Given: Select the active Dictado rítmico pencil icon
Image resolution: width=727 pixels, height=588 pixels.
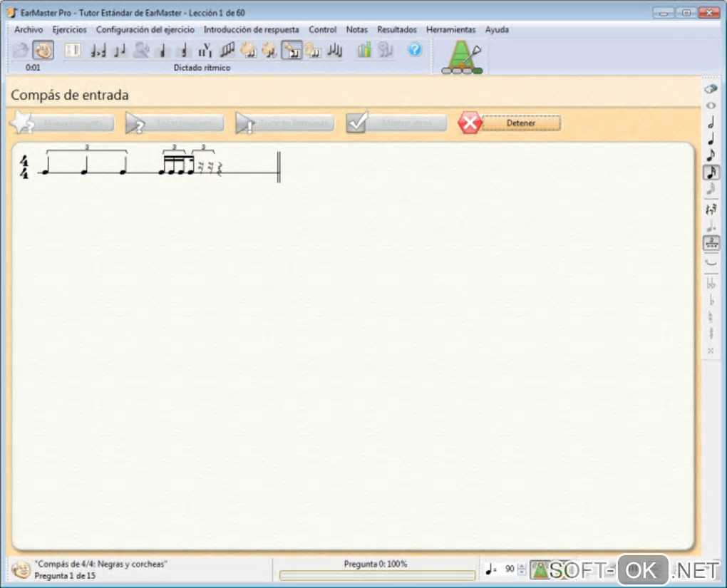Looking at the screenshot, I should [x=292, y=50].
